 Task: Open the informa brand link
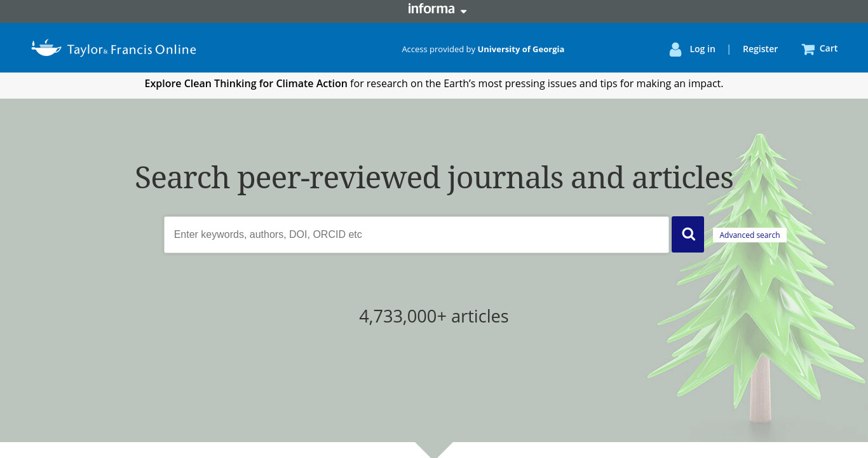click(x=431, y=9)
